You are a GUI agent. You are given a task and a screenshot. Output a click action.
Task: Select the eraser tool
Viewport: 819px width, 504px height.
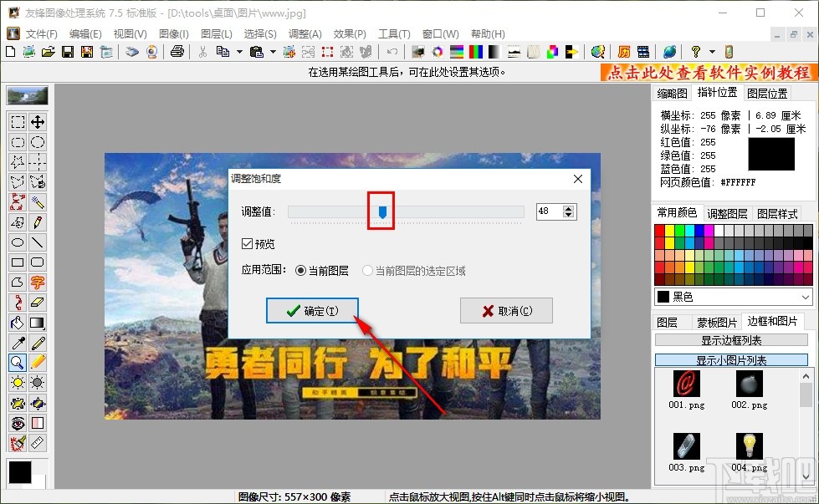pyautogui.click(x=38, y=302)
